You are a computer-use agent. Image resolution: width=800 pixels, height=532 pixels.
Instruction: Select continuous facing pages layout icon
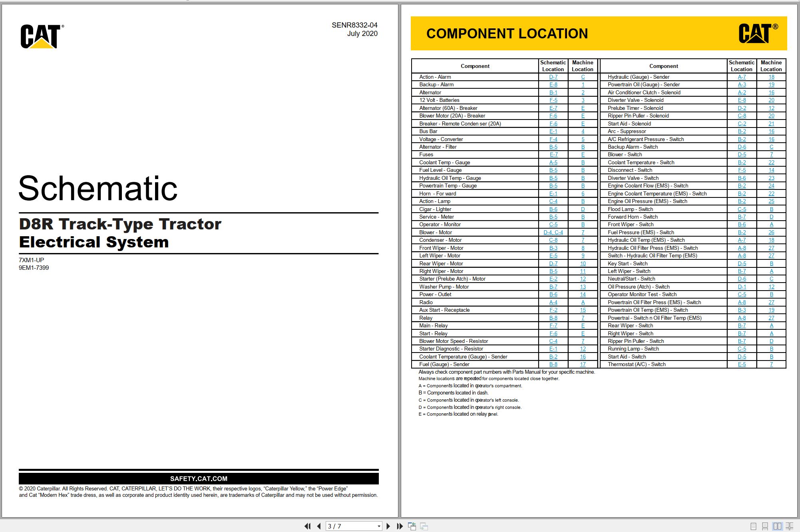click(x=790, y=526)
